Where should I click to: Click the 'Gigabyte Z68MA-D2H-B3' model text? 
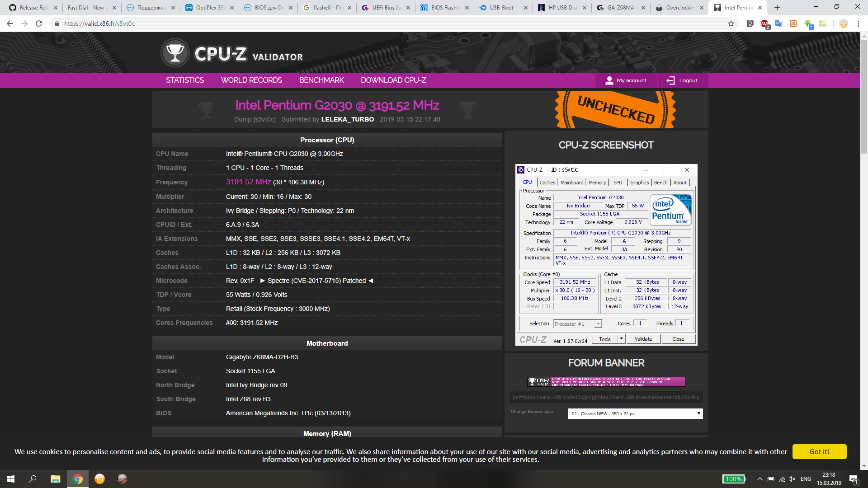coord(262,357)
